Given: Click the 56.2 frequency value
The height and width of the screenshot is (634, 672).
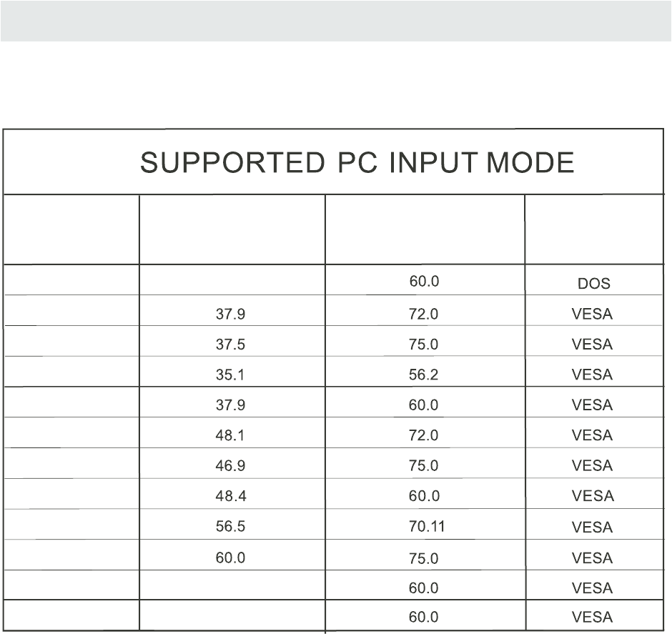Looking at the screenshot, I should pos(423,375).
